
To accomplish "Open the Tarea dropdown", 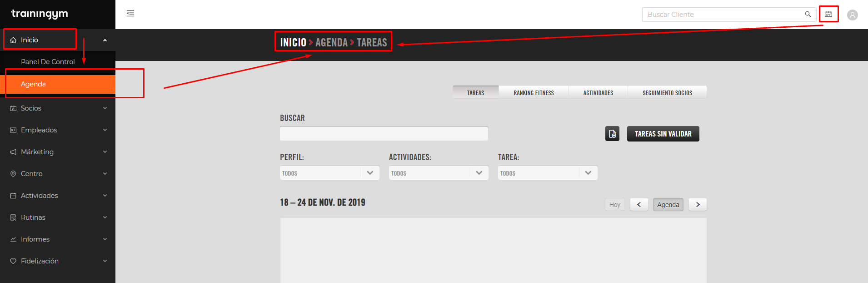I will [x=548, y=173].
